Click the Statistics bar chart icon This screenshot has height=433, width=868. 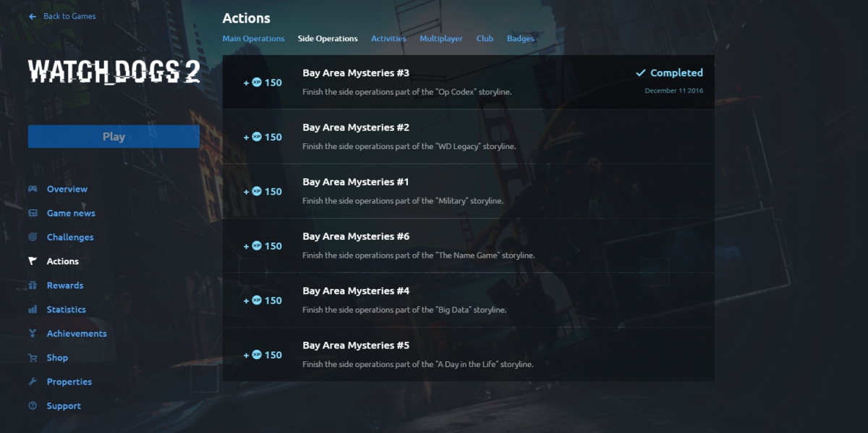[33, 309]
